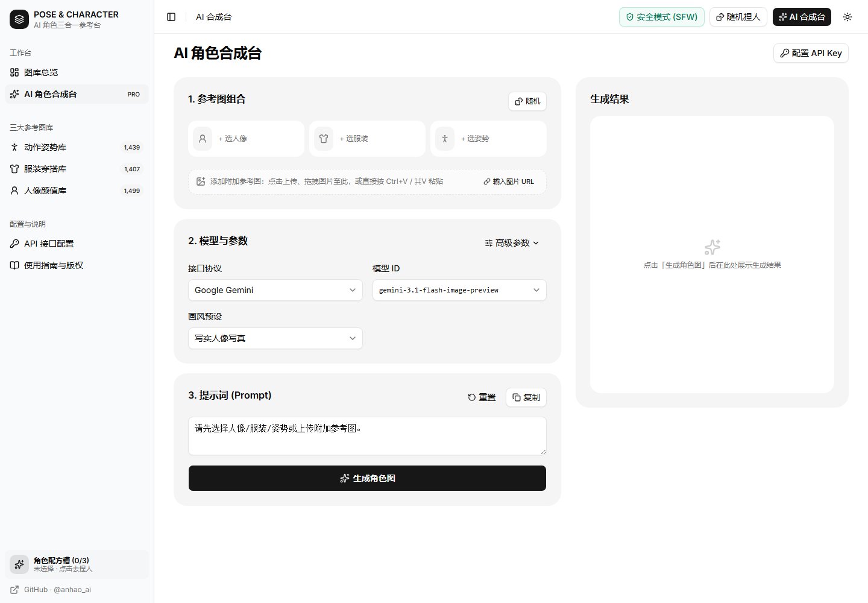Click the shirt icon in 选服装 slot
The width and height of the screenshot is (868, 603).
point(324,139)
